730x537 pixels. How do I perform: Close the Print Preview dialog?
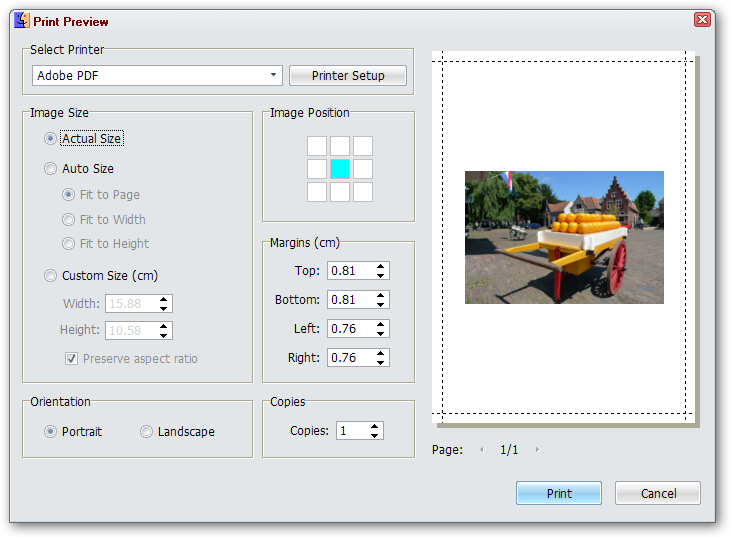tap(702, 20)
